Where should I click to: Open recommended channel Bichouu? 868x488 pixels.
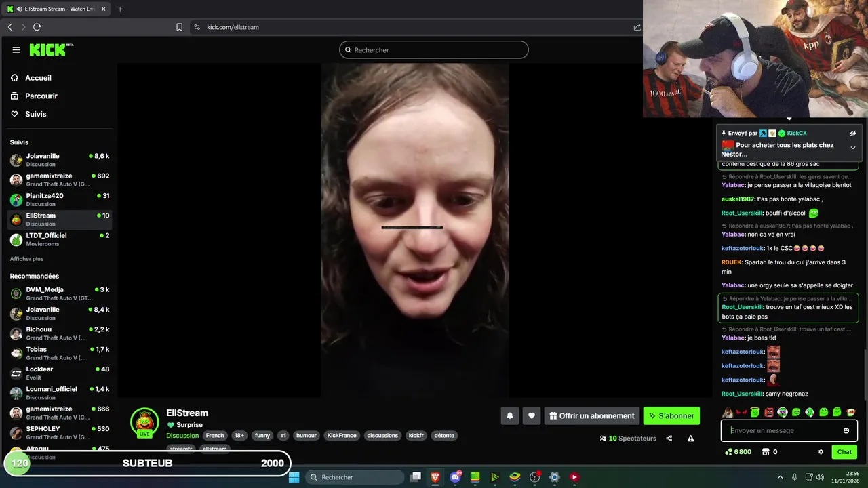coord(60,333)
